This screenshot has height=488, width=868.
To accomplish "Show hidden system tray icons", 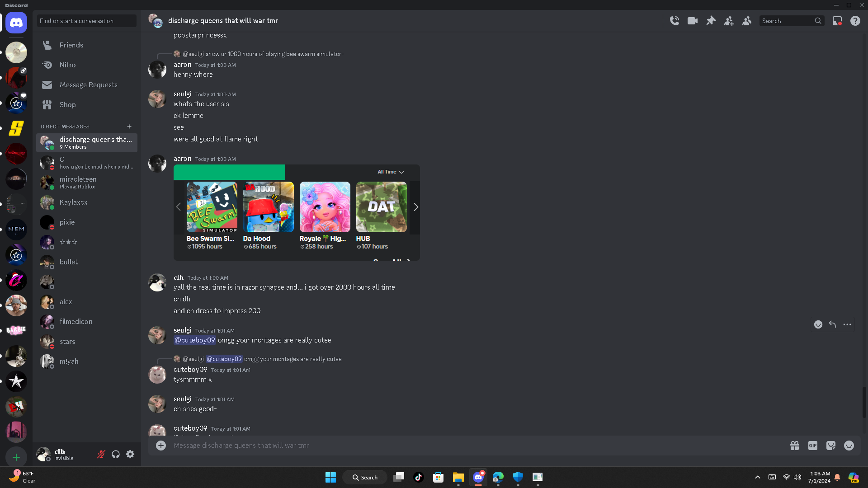I will point(758,477).
